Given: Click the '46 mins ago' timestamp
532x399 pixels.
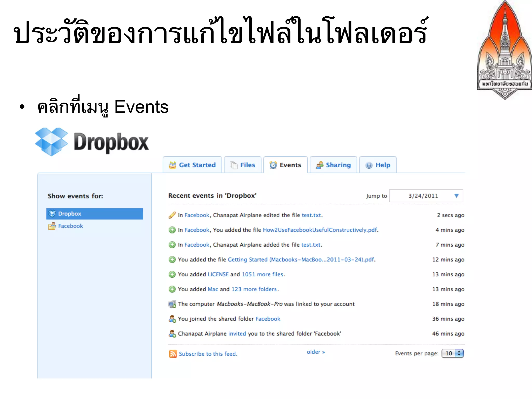Looking at the screenshot, I should 448,334.
